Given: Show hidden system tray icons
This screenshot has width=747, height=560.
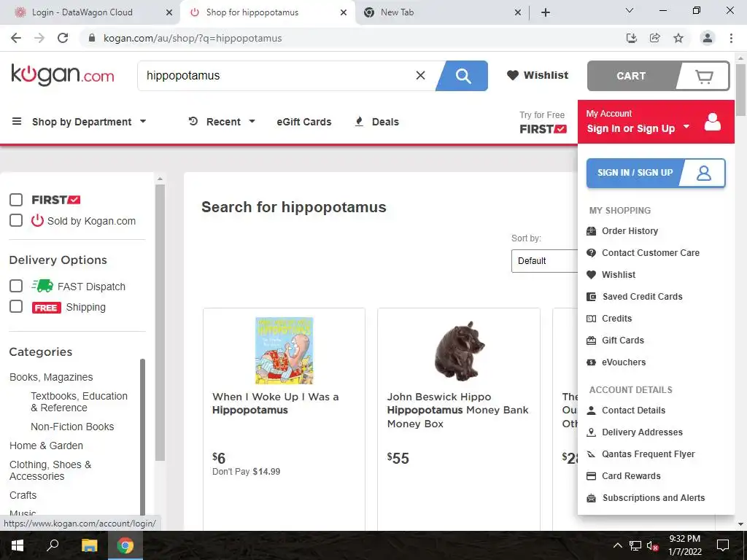Looking at the screenshot, I should click(617, 545).
